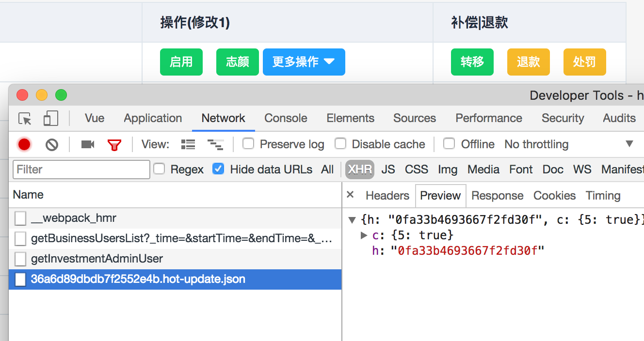Switch to the Security tab
The image size is (644, 341).
(563, 118)
